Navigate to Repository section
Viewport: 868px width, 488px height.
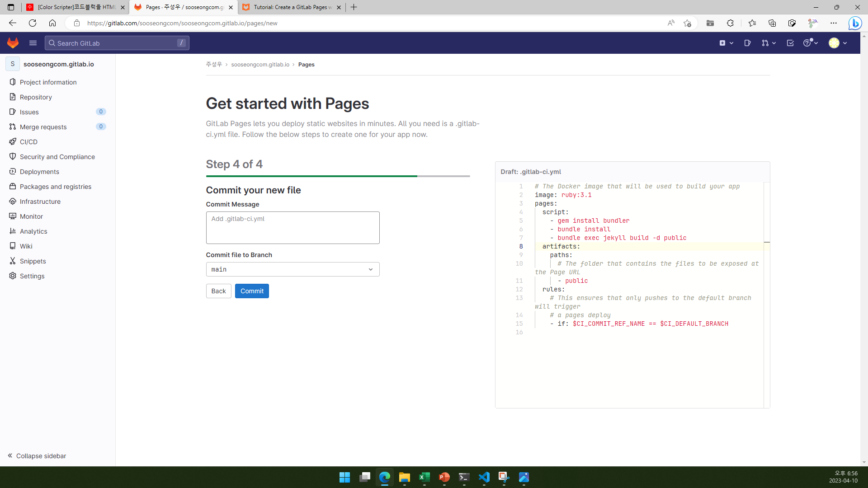tap(35, 97)
